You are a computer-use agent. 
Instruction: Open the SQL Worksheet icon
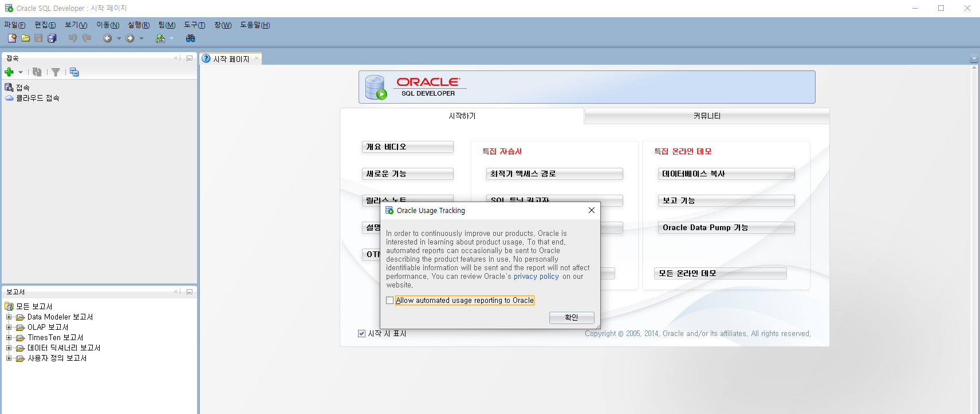160,38
